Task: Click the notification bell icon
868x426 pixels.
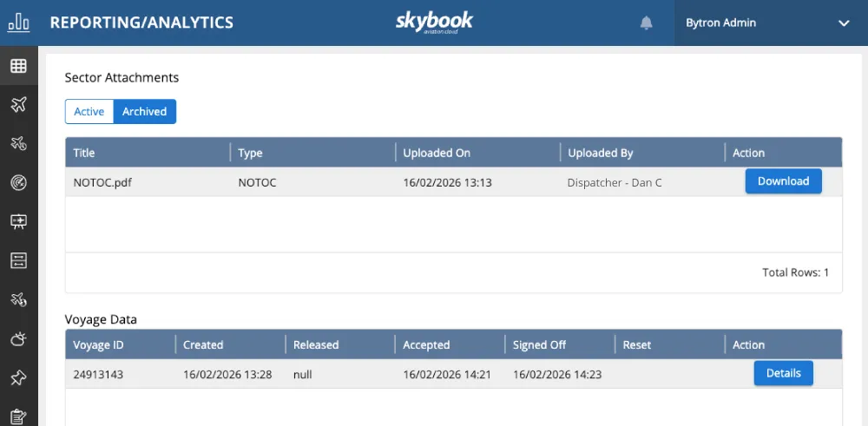Action: coord(646,23)
